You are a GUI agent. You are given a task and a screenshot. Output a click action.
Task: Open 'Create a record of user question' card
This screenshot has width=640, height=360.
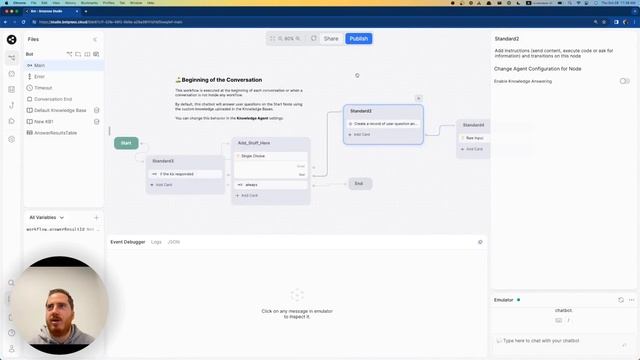tap(383, 123)
